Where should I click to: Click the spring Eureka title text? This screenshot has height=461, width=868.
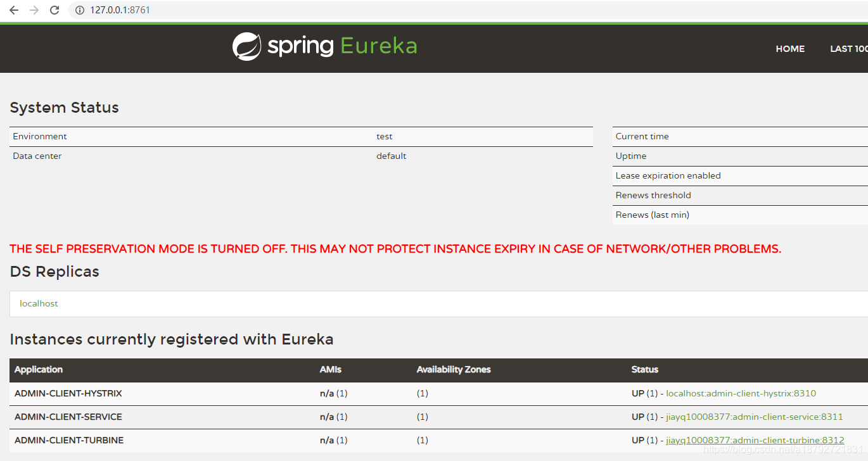tap(342, 46)
